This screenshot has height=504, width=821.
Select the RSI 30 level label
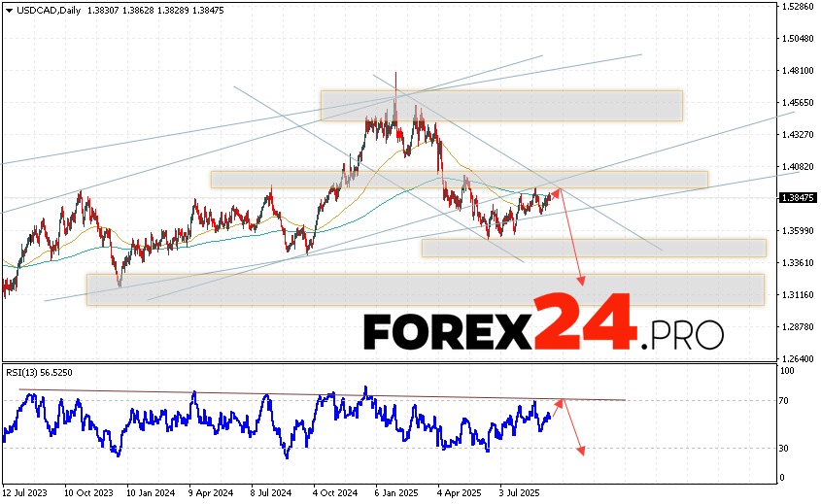coord(783,448)
